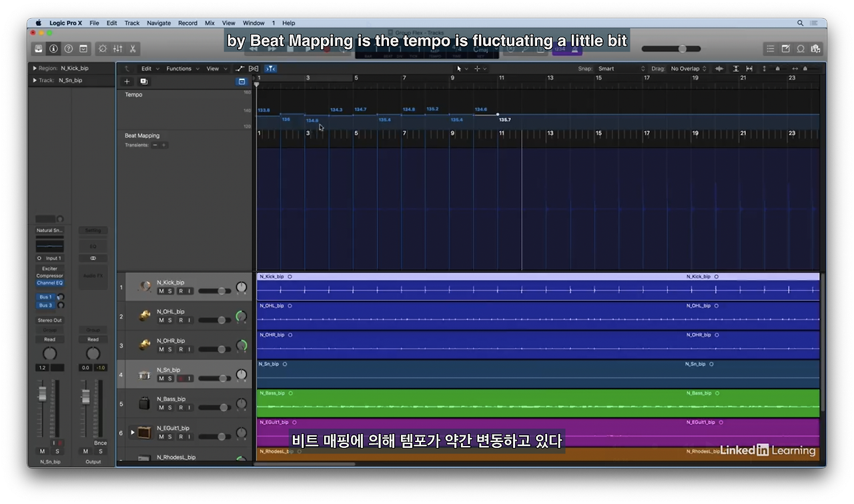This screenshot has height=504, width=854.
Task: Click the Stereo Out output slot
Action: [50, 320]
